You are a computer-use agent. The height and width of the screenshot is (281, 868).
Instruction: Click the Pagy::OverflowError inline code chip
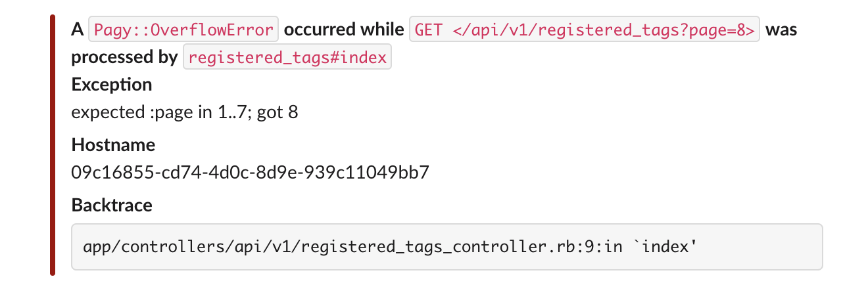point(183,30)
